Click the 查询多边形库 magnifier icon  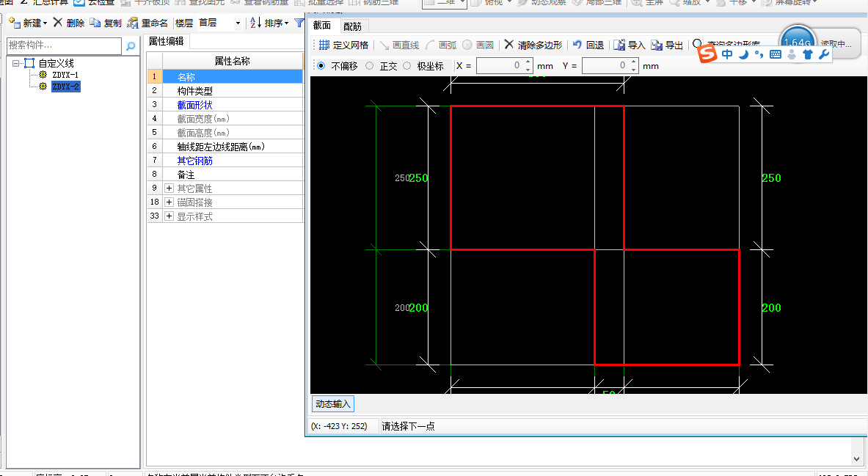pyautogui.click(x=697, y=44)
